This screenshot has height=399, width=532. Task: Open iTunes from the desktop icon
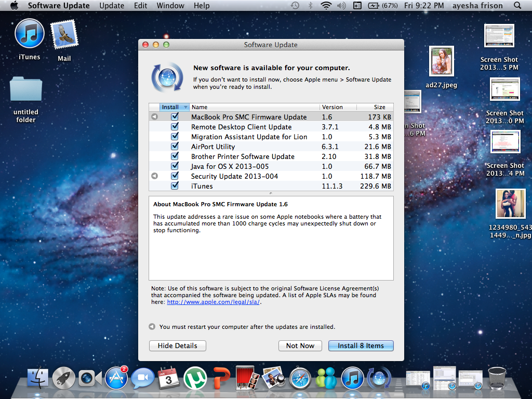[x=30, y=34]
